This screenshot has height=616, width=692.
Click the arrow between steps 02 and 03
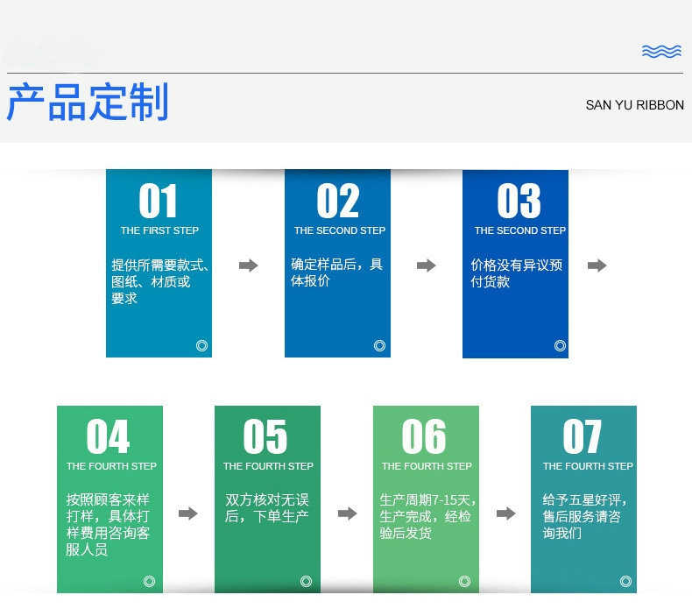click(427, 266)
